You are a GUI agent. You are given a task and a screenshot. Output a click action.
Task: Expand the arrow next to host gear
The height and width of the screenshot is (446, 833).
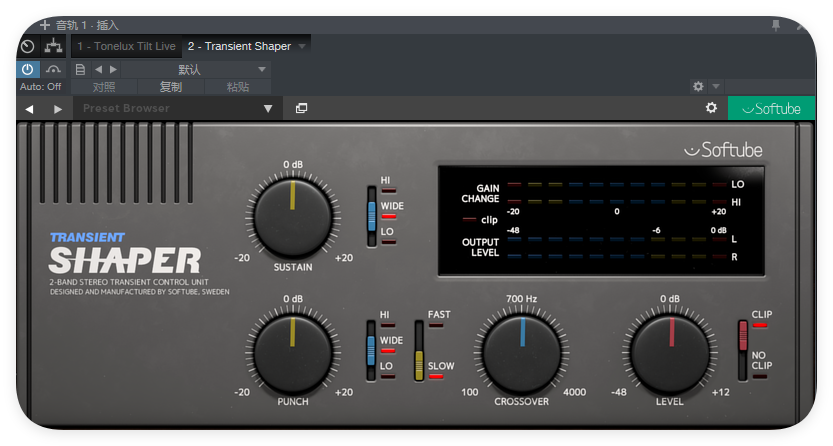pyautogui.click(x=716, y=86)
